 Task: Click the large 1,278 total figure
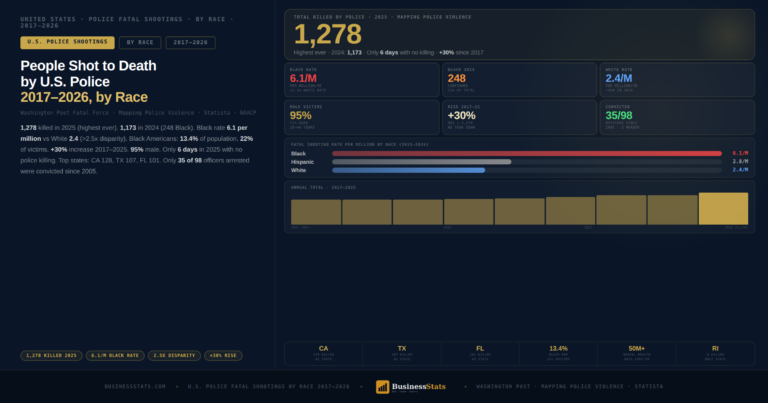tap(327, 34)
